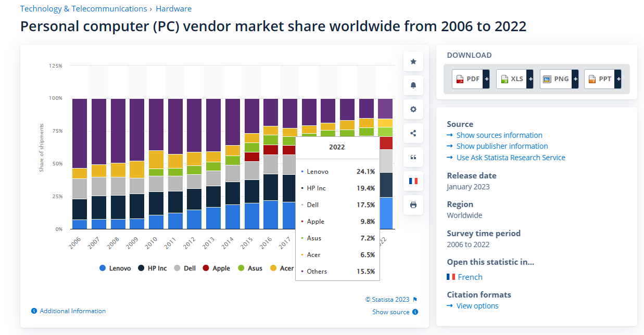644x335 pixels.
Task: Click Dell 17.5% tooltip row
Action: tap(338, 205)
